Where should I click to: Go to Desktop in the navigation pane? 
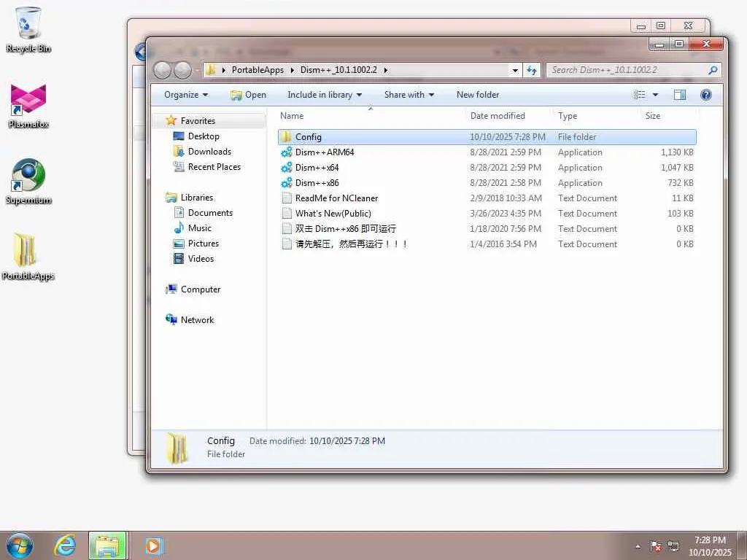click(x=204, y=136)
